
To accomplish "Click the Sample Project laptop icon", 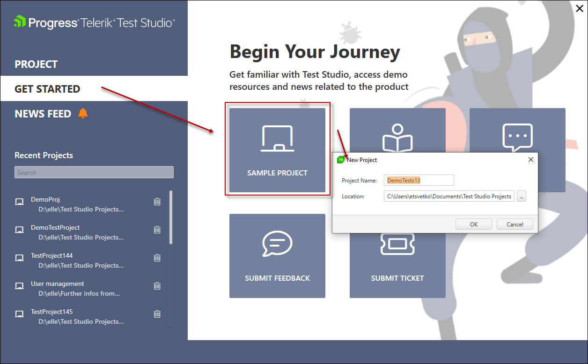I will 277,138.
